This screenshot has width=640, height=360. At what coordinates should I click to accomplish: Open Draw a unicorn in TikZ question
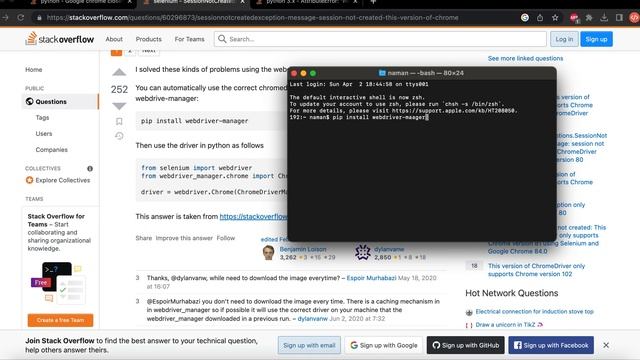coord(509,325)
